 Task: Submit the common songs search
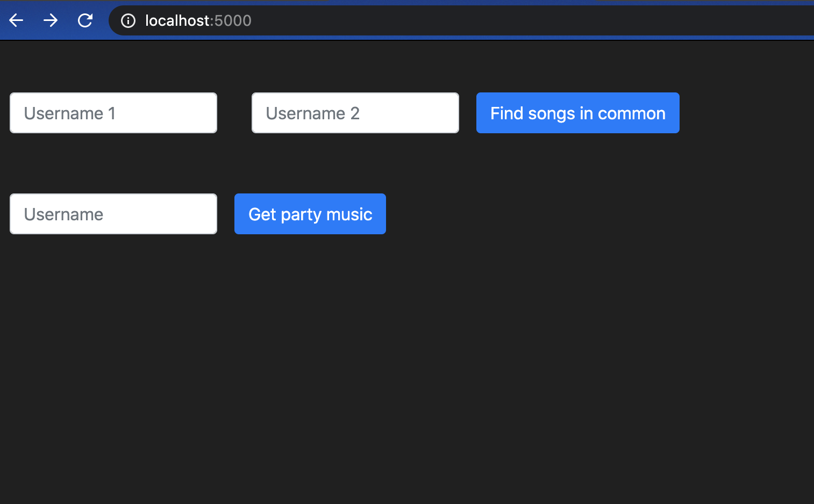tap(578, 113)
